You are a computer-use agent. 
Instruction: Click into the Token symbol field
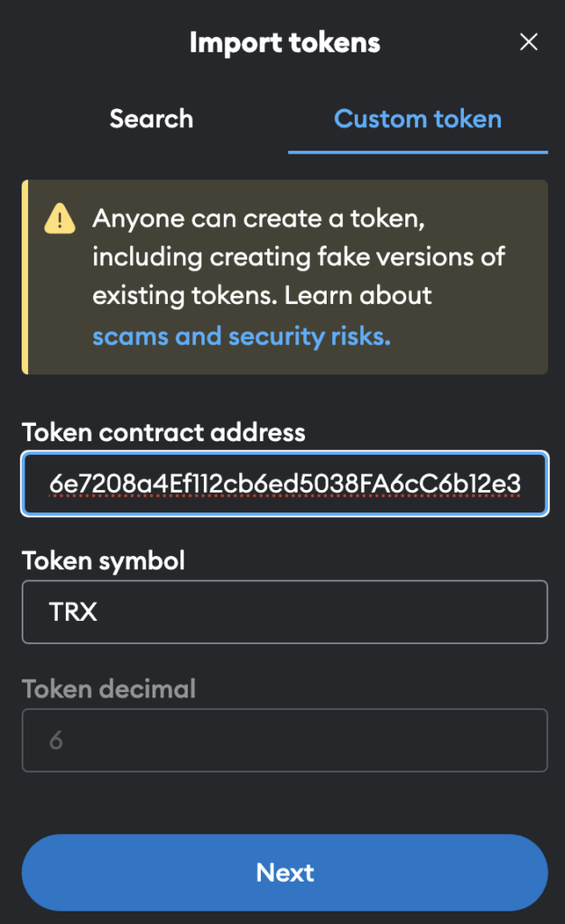(284, 612)
